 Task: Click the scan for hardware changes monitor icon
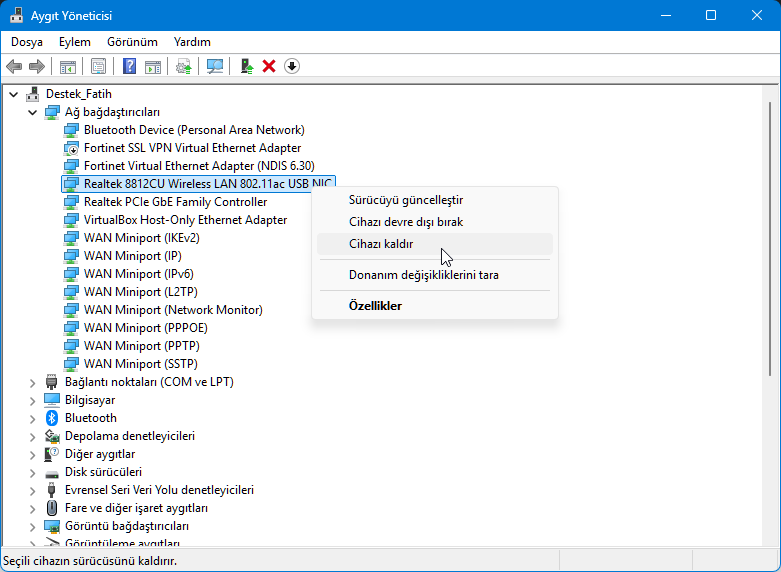click(x=214, y=66)
